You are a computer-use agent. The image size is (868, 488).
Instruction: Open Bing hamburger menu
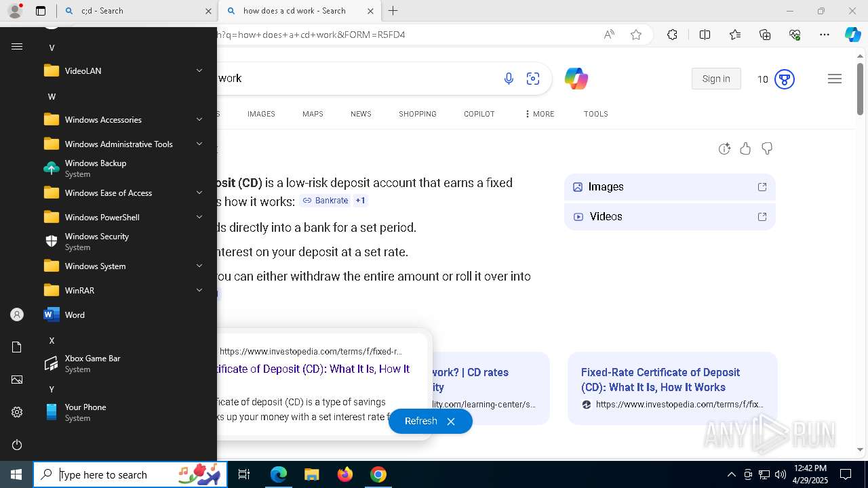pyautogui.click(x=835, y=79)
